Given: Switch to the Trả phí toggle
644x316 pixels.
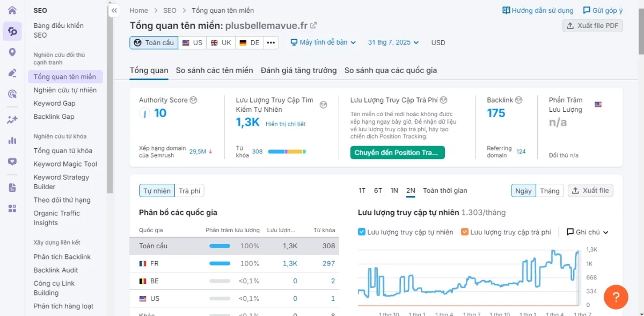Looking at the screenshot, I should coord(189,191).
